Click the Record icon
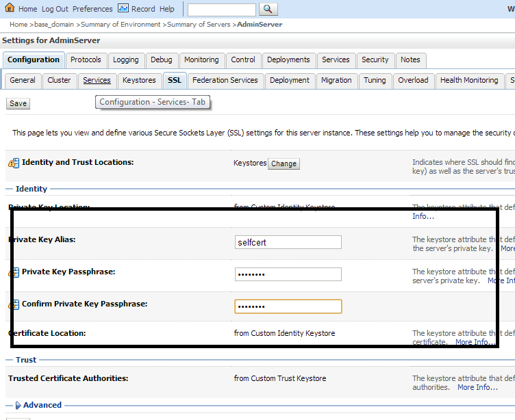Image resolution: width=515 pixels, height=420 pixels. point(123,8)
